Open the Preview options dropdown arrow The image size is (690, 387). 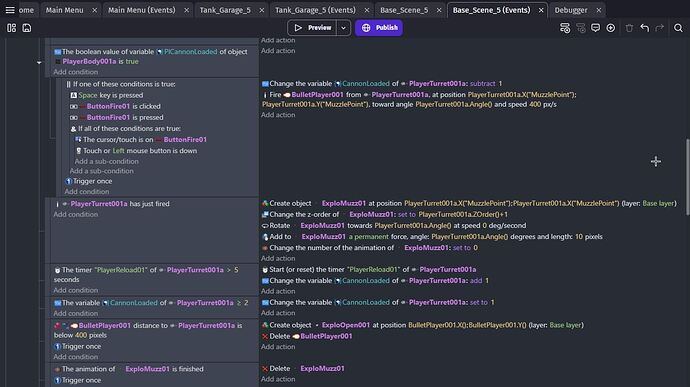343,28
